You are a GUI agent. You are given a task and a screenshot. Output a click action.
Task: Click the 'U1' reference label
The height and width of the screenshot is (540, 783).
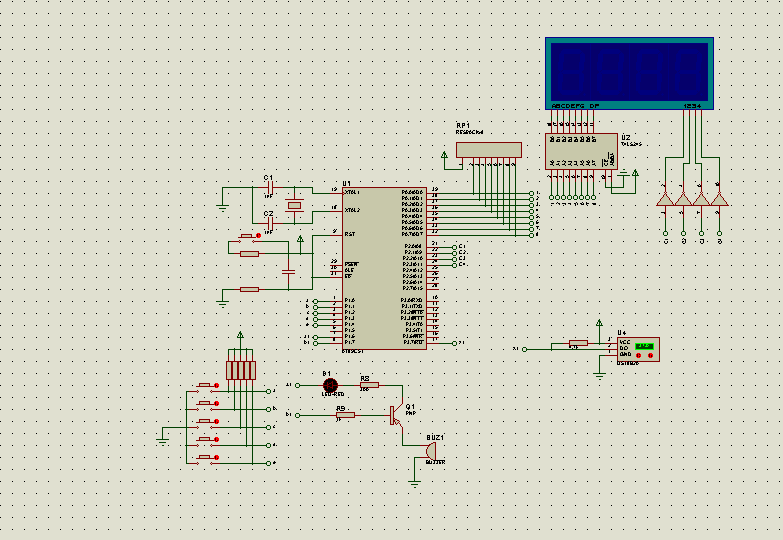(347, 183)
